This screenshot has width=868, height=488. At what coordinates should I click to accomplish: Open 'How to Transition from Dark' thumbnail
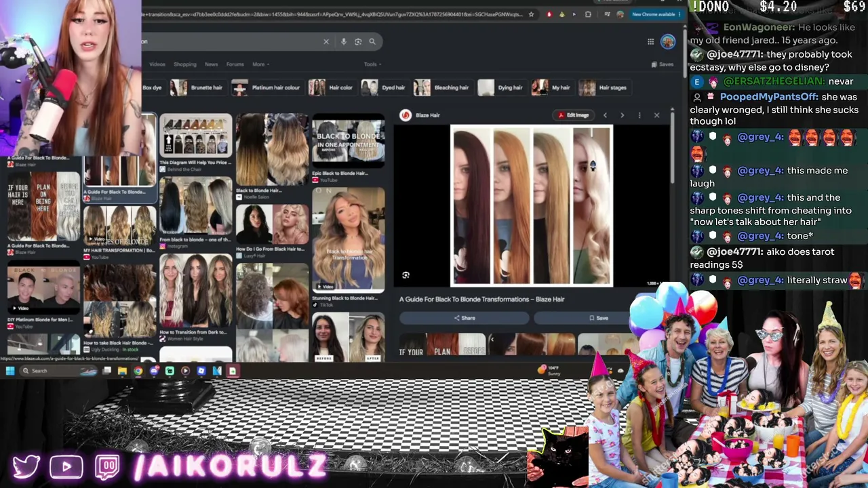pyautogui.click(x=195, y=291)
